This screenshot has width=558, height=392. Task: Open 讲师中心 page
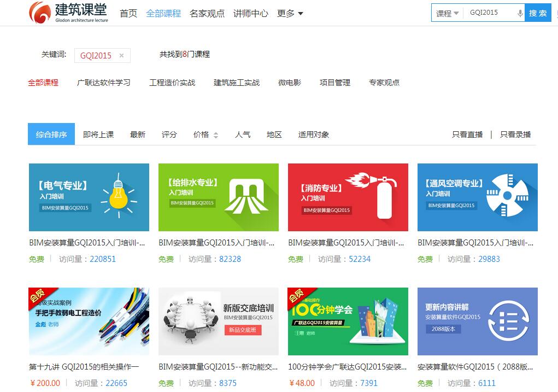point(251,14)
